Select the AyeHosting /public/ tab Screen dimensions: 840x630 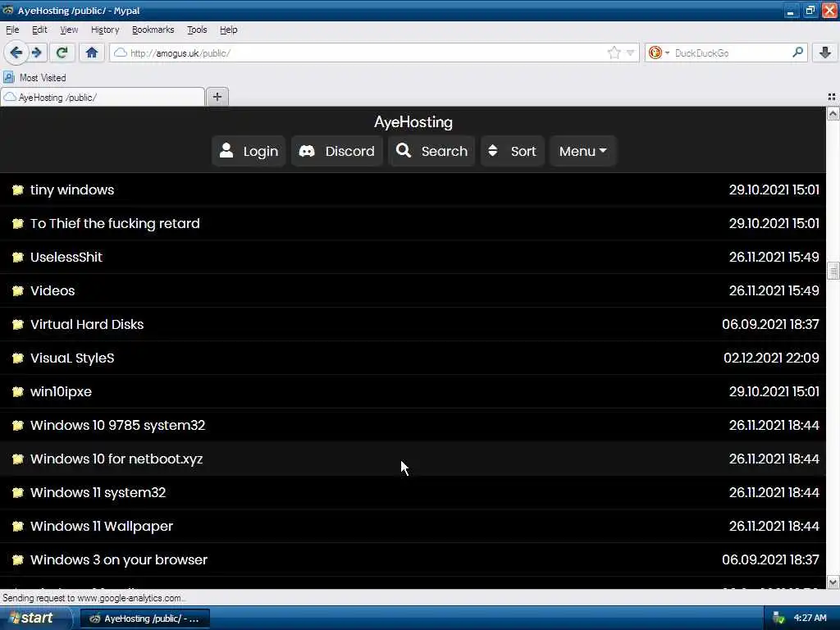tap(103, 97)
